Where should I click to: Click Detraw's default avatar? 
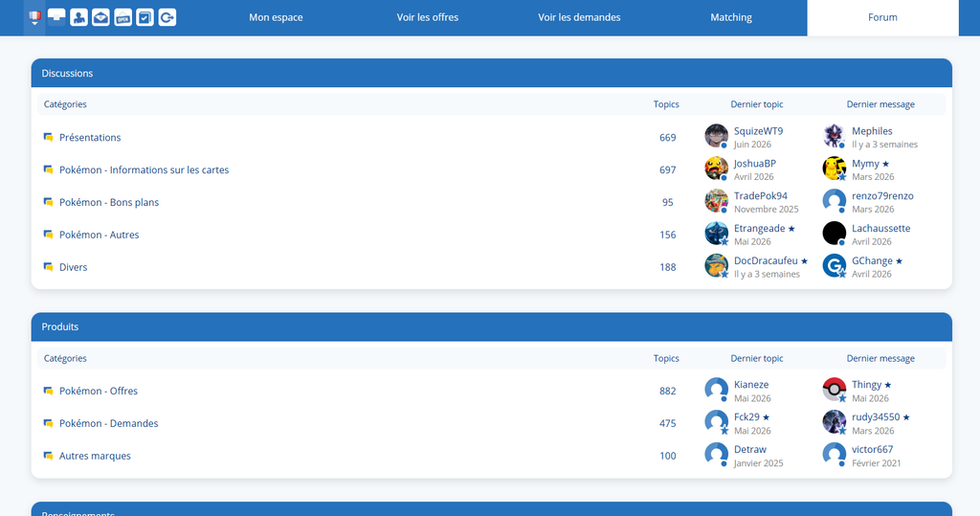coord(716,455)
